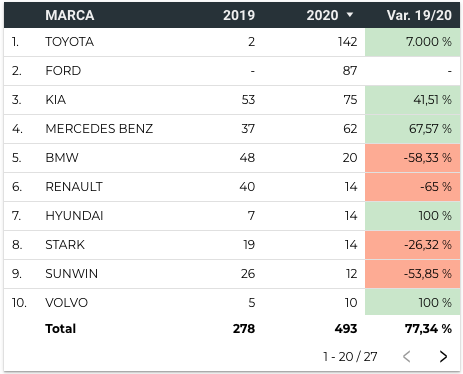This screenshot has width=463, height=374.
Task: Click the KIA brand cell
Action: tap(56, 100)
